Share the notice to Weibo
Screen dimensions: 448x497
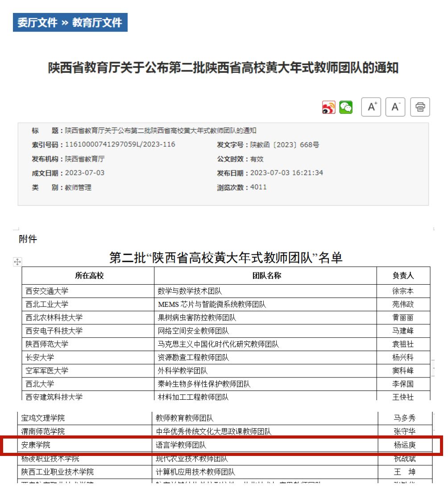(x=329, y=108)
